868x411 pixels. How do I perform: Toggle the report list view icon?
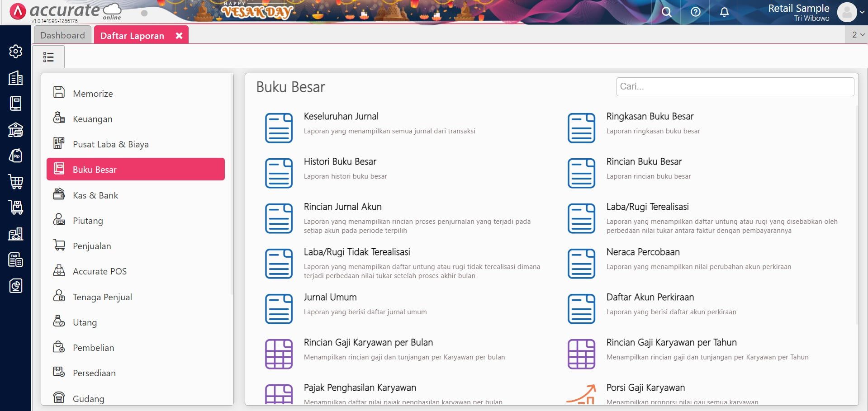(x=48, y=57)
